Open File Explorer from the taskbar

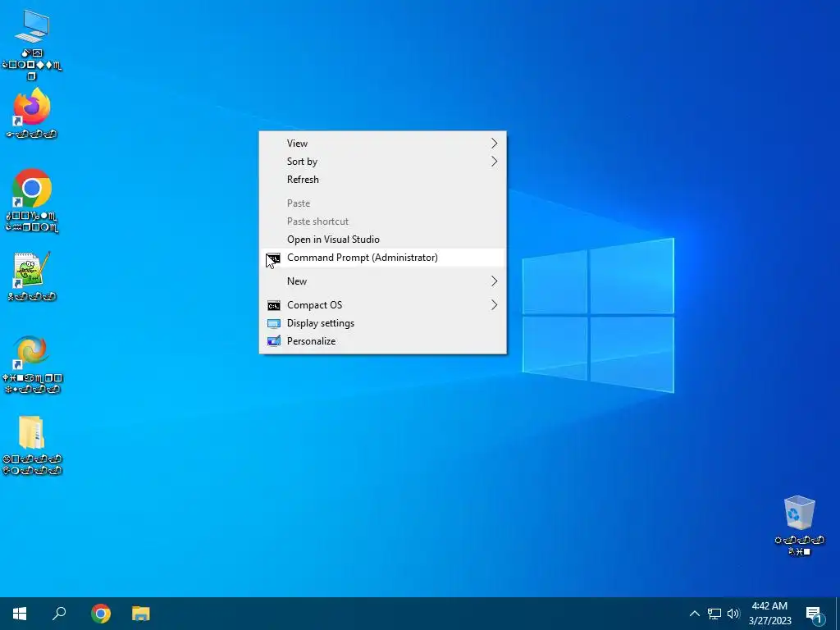click(141, 614)
